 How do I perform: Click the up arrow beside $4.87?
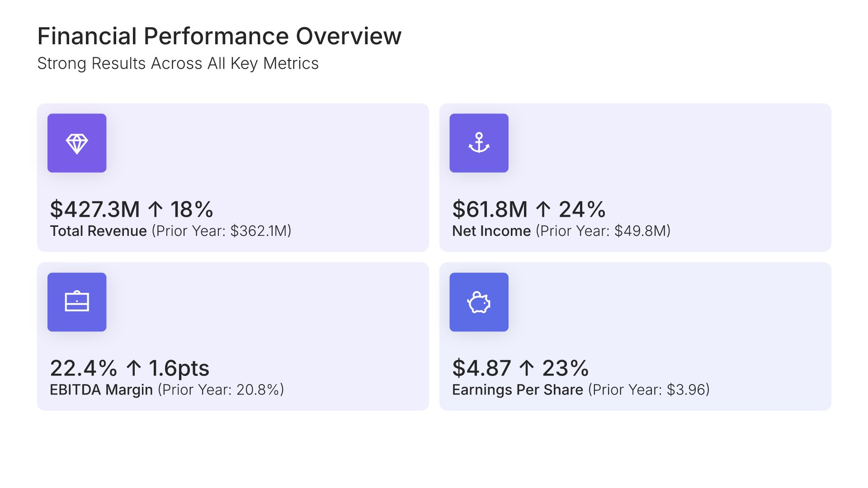[x=526, y=368]
